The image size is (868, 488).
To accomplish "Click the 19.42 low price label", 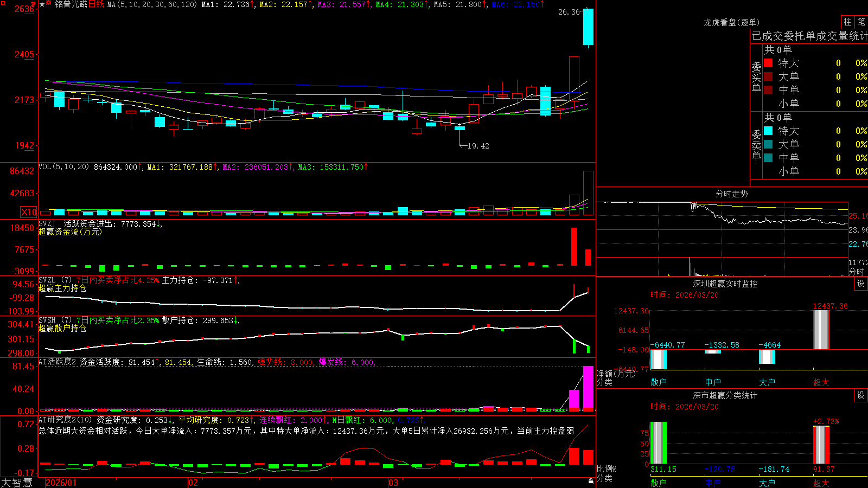I will (x=478, y=146).
